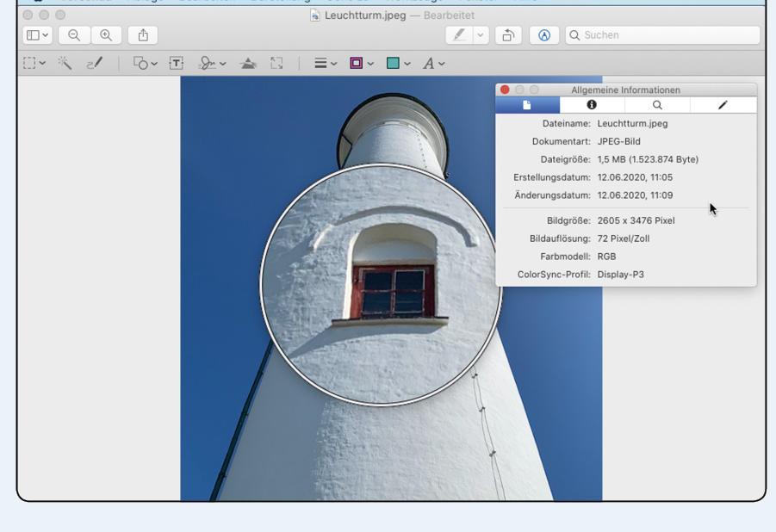This screenshot has height=532, width=776.
Task: Switch to General Info document tab
Action: pos(528,105)
